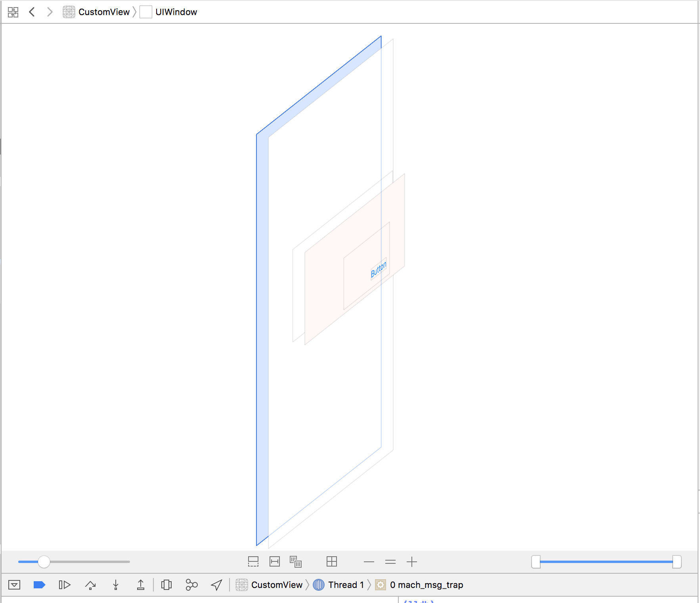The height and width of the screenshot is (603, 700).
Task: Click the orient to 2D/3D button
Action: (331, 561)
